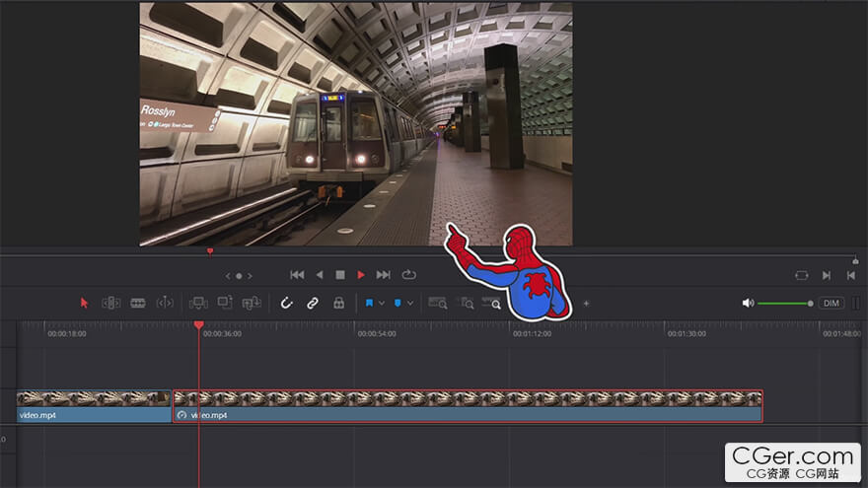
Task: Toggle Position Lock padlock
Action: point(338,303)
